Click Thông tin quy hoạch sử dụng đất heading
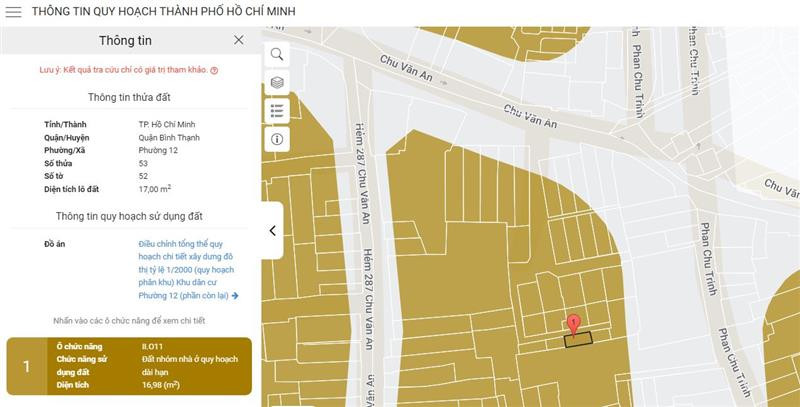The width and height of the screenshot is (800, 407). coord(129,216)
